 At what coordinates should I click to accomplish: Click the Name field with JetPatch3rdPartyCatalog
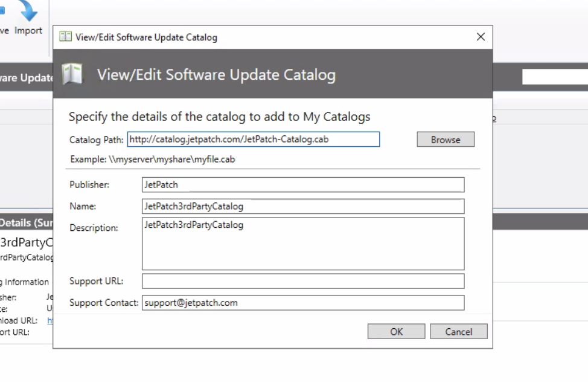[303, 206]
